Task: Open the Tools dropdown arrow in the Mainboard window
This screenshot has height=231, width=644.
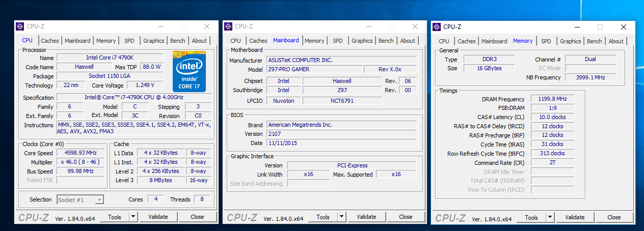Action: (341, 217)
